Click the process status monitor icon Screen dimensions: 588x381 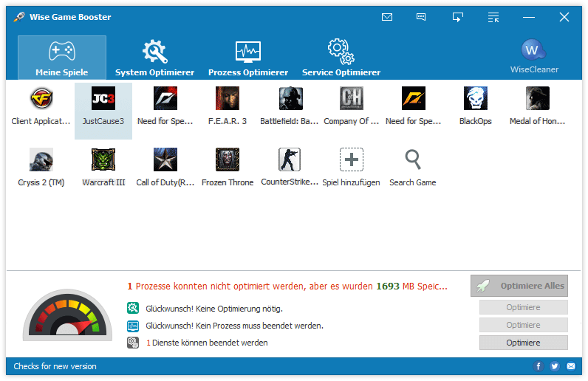[133, 326]
